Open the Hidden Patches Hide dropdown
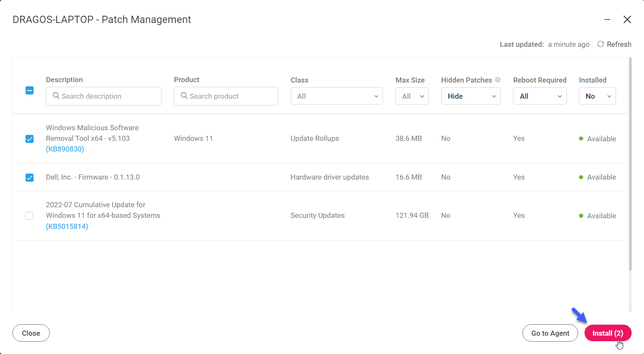This screenshot has width=644, height=354. point(471,96)
